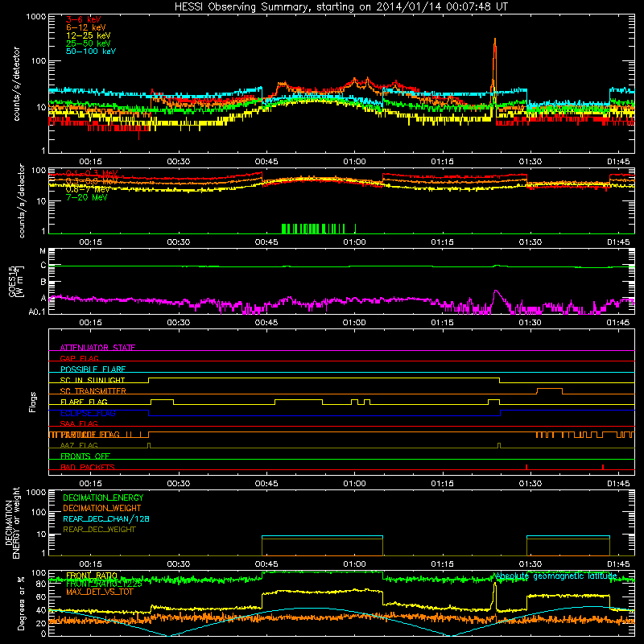Click the 00:45 tick label under the GOES plot

click(x=266, y=323)
